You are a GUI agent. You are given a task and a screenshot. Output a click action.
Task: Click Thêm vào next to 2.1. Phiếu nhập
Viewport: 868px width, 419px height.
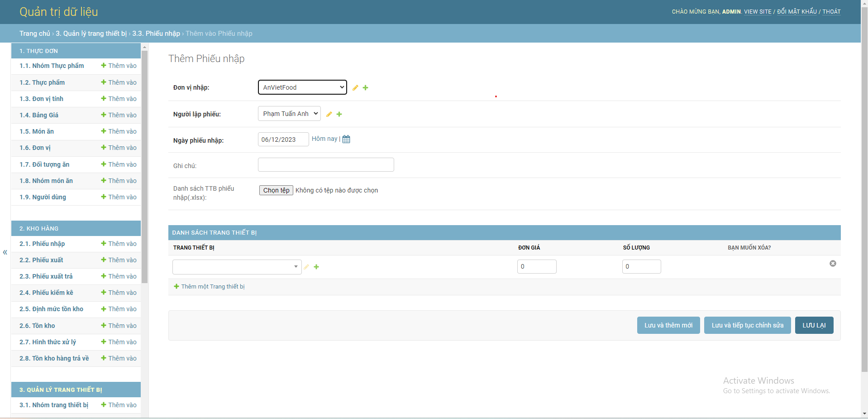(118, 244)
